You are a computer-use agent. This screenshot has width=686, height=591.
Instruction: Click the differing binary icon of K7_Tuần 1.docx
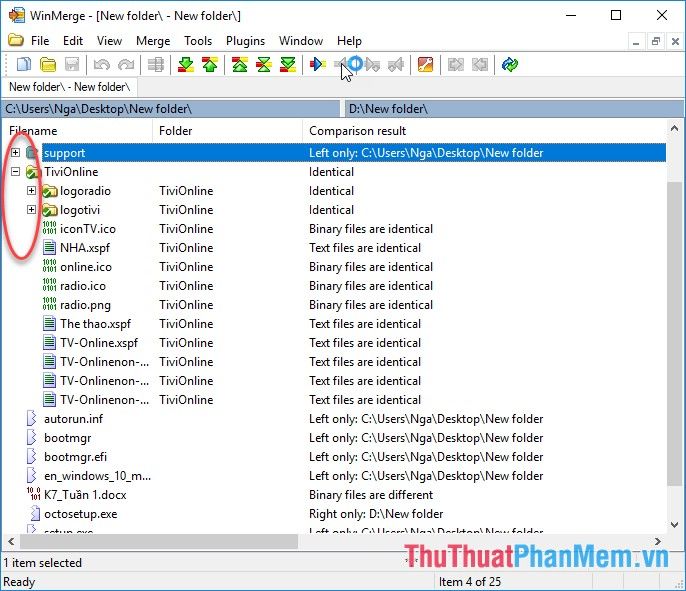pyautogui.click(x=34, y=494)
